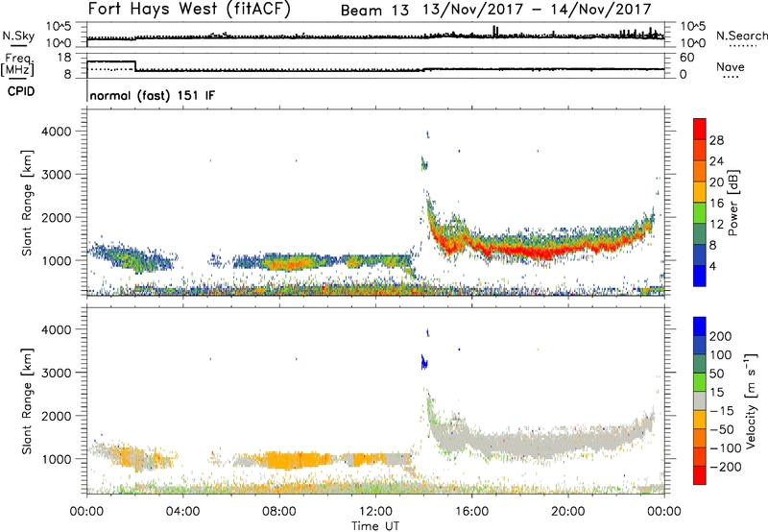This screenshot has width=768, height=532.
Task: Click the "50" label on Velocity colorbar
Action: 716,374
